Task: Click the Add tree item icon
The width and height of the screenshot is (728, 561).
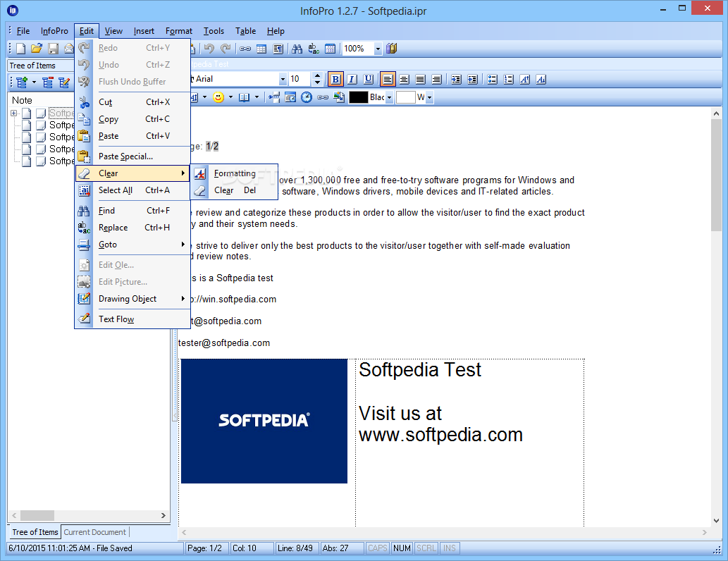Action: tap(22, 82)
